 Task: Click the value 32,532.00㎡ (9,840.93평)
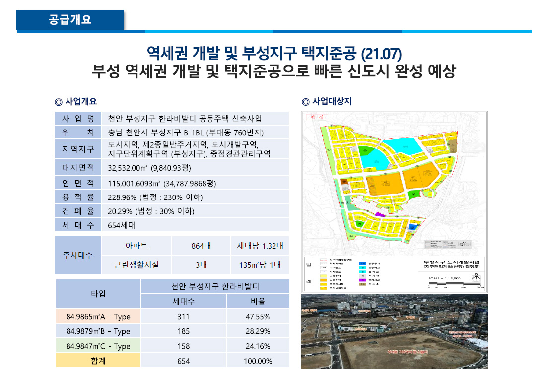tap(149, 168)
